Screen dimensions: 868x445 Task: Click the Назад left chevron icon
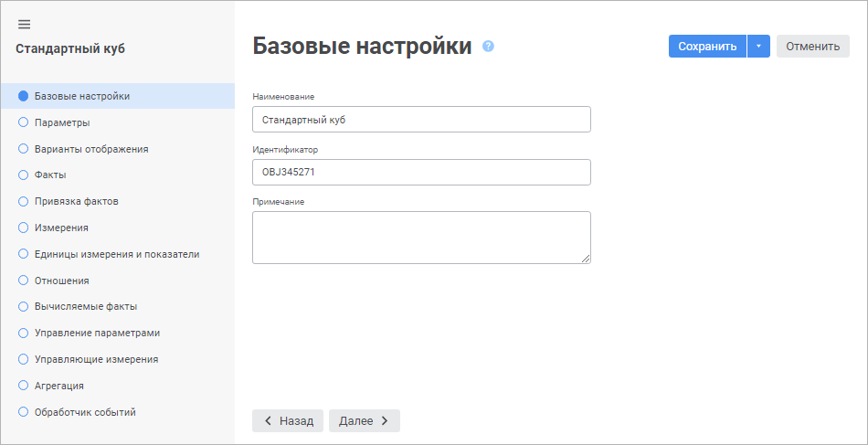click(x=268, y=420)
